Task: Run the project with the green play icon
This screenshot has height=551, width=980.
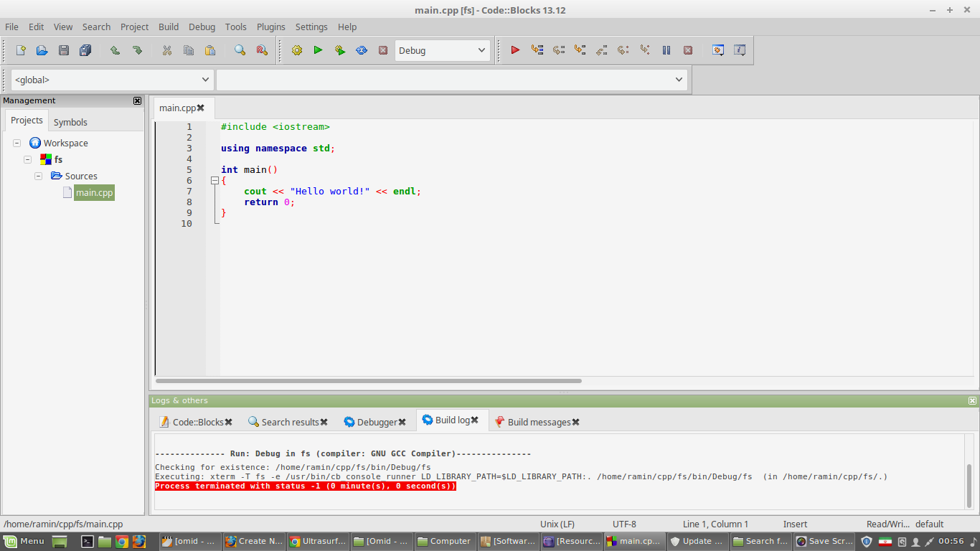Action: click(318, 50)
